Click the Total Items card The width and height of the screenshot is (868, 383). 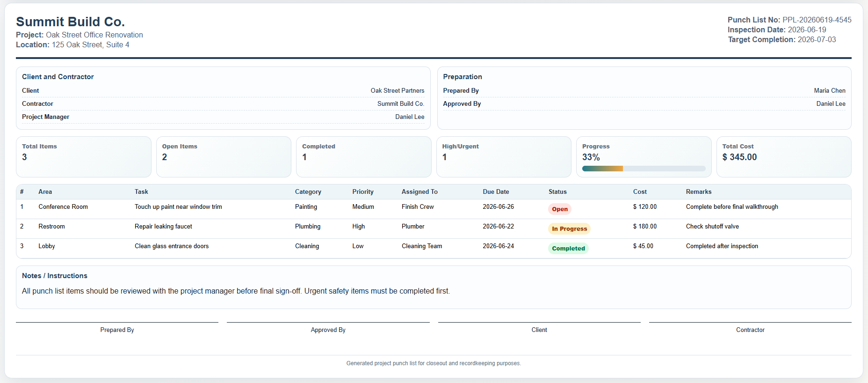84,157
